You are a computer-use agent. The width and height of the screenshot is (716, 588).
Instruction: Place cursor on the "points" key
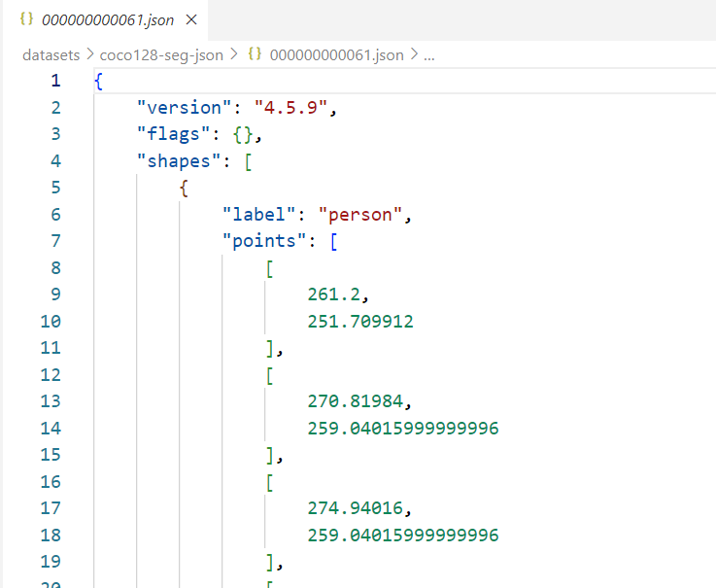pos(264,241)
